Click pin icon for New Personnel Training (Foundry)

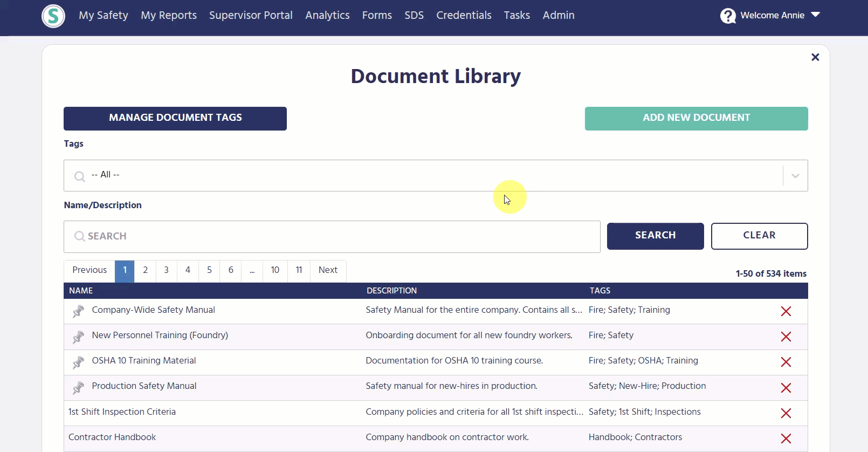pyautogui.click(x=79, y=337)
